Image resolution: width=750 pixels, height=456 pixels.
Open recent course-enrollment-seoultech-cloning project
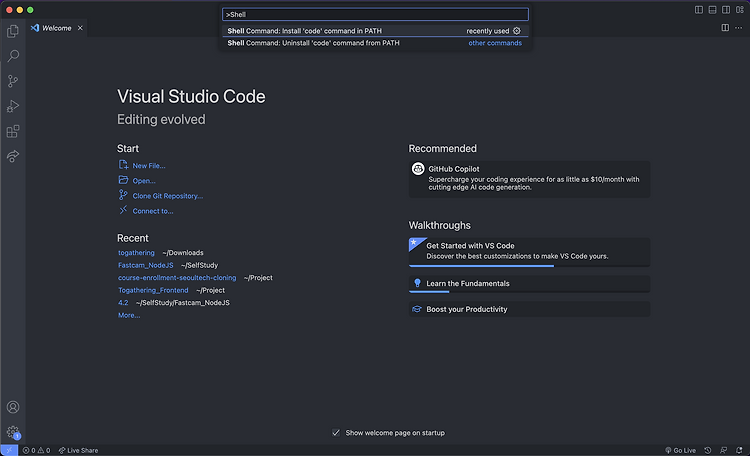coord(177,278)
